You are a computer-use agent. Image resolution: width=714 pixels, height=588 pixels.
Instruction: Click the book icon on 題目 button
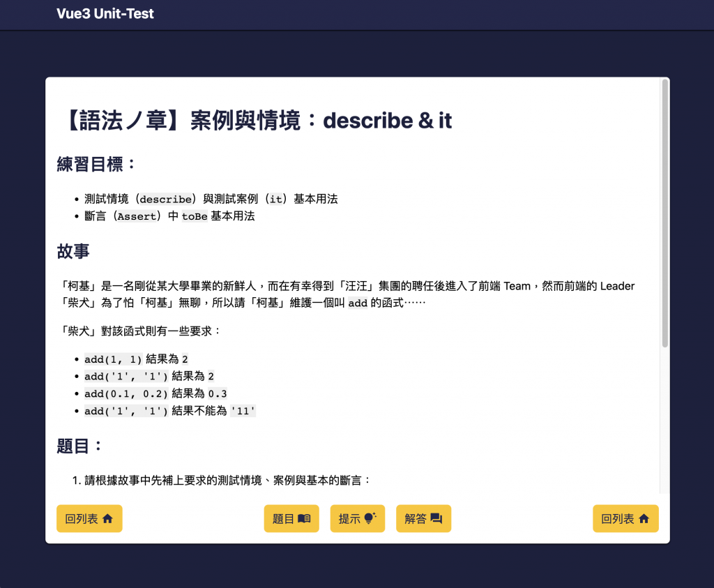point(304,518)
